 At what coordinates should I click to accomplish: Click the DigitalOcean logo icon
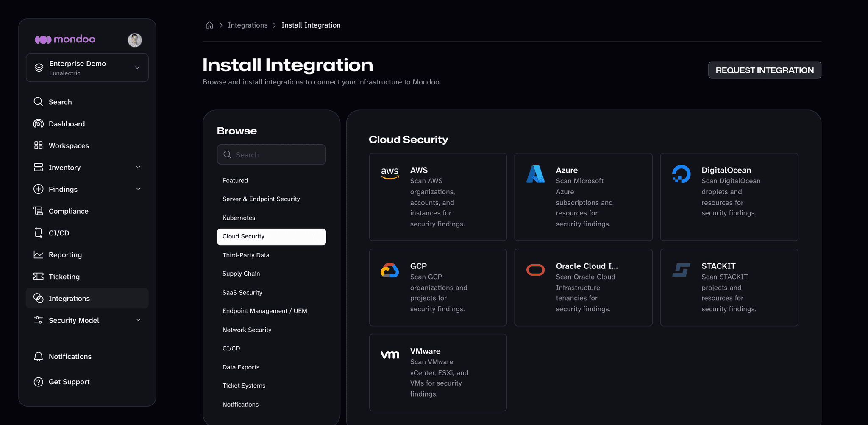(681, 174)
